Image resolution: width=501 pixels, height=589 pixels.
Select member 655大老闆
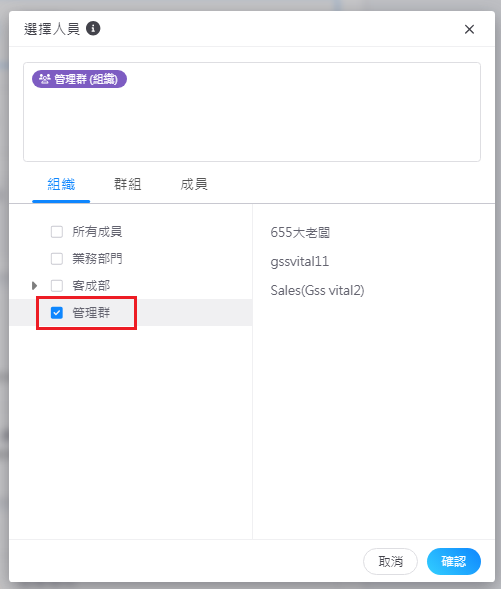coord(300,233)
